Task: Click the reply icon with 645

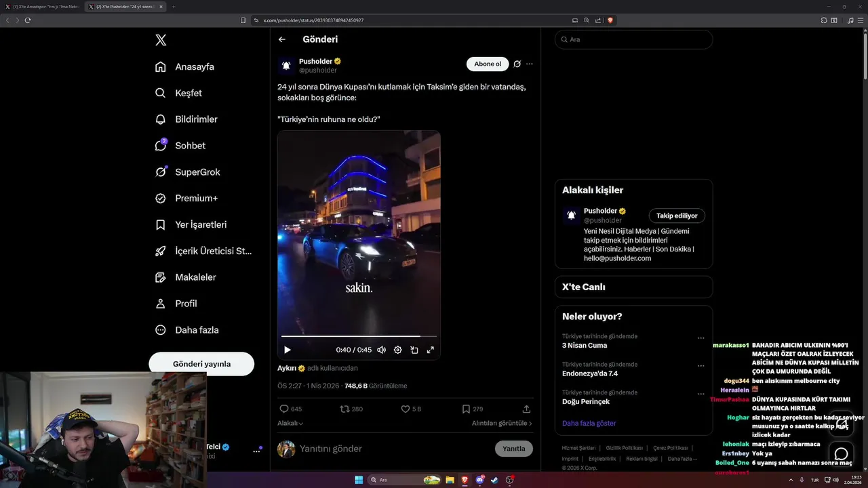Action: [x=290, y=409]
